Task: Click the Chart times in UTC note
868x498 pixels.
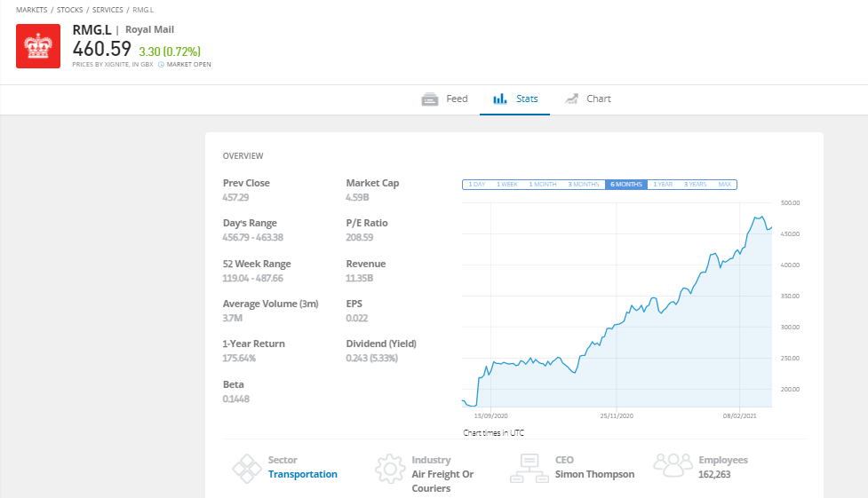Action: coord(494,432)
